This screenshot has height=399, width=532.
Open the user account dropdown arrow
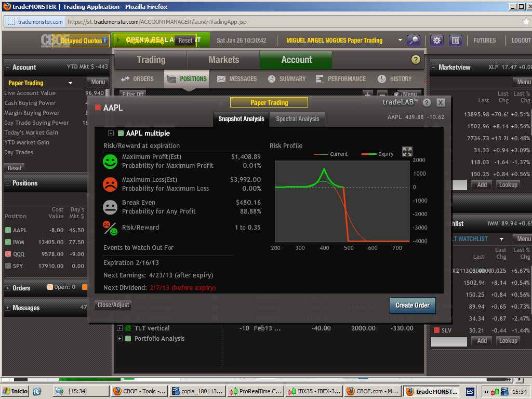(400, 40)
